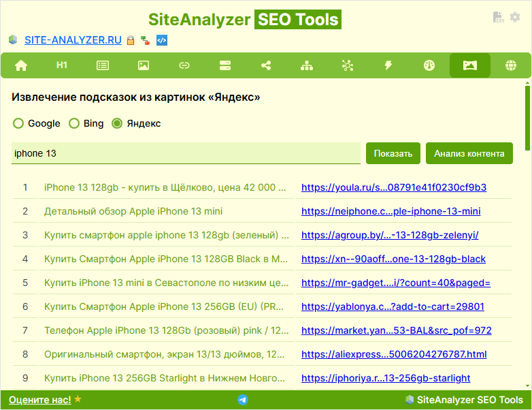The image size is (532, 410).
Task: Click the blue source code icon
Action: pos(162,40)
